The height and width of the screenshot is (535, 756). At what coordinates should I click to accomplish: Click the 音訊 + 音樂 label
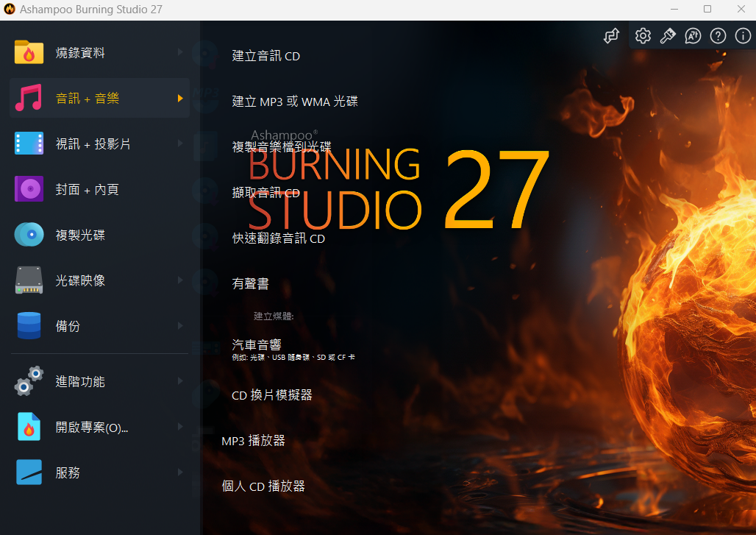pyautogui.click(x=88, y=99)
